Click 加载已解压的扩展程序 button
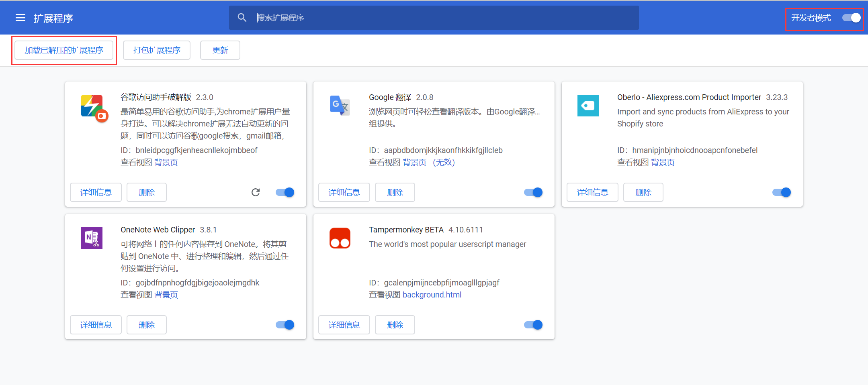The width and height of the screenshot is (868, 385). point(64,50)
